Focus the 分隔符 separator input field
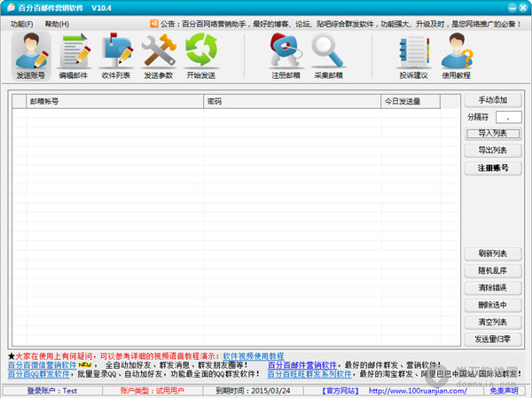532x398 pixels. tap(508, 117)
